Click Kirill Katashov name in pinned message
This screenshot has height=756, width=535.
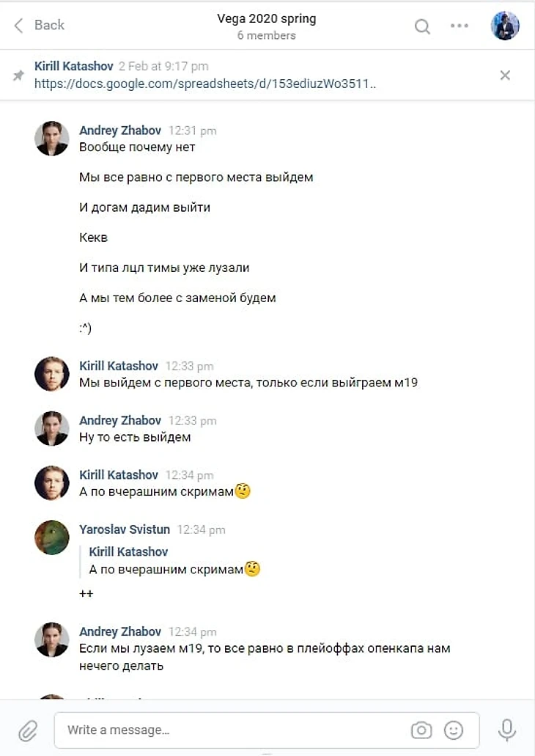(74, 66)
